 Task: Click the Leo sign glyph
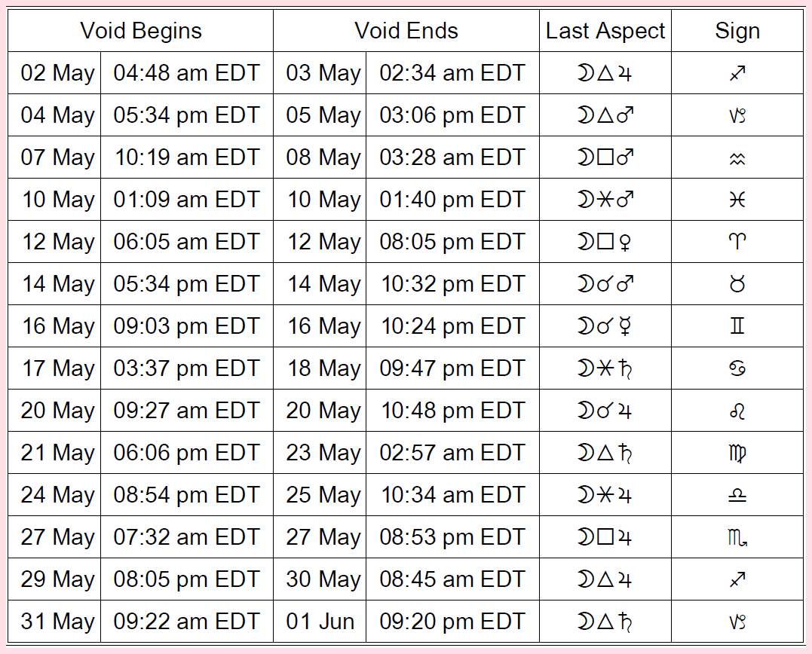click(x=737, y=411)
